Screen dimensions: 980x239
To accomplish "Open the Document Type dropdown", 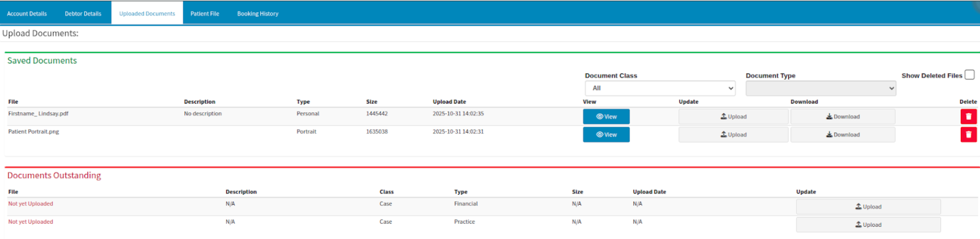I will coord(821,88).
